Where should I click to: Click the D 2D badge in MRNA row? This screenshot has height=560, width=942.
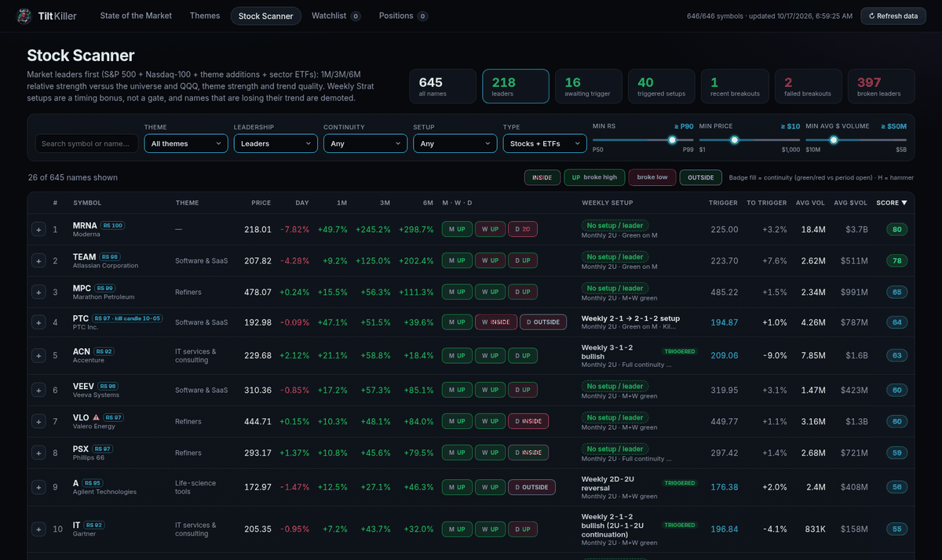[524, 229]
